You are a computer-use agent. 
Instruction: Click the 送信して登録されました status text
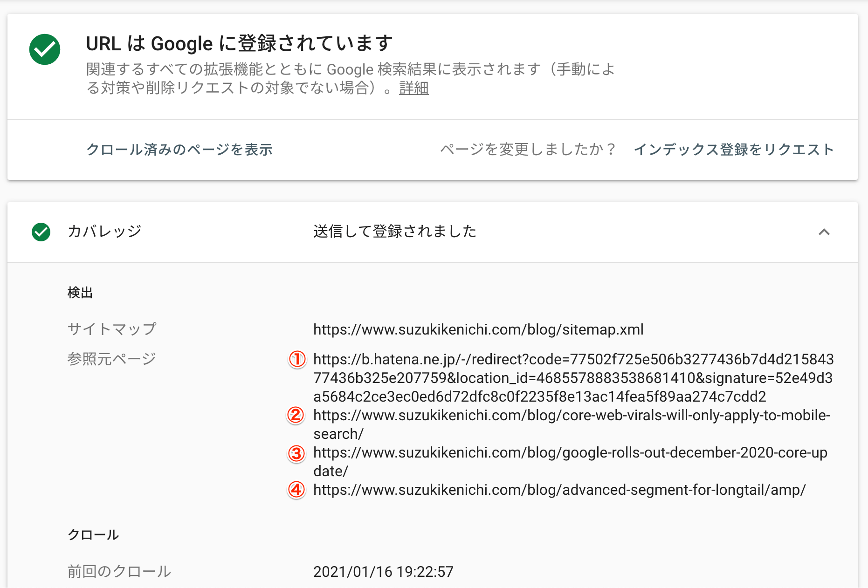[395, 232]
